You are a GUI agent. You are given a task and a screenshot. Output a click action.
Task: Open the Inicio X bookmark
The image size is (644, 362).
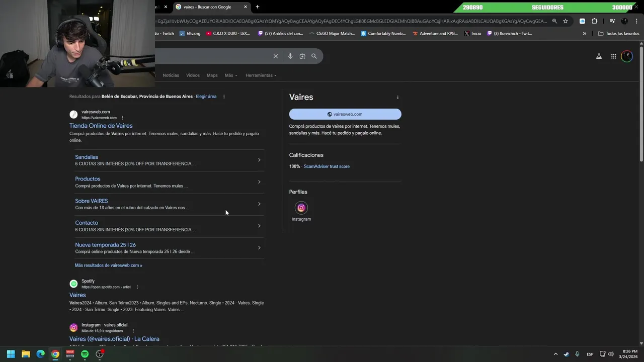(x=472, y=34)
